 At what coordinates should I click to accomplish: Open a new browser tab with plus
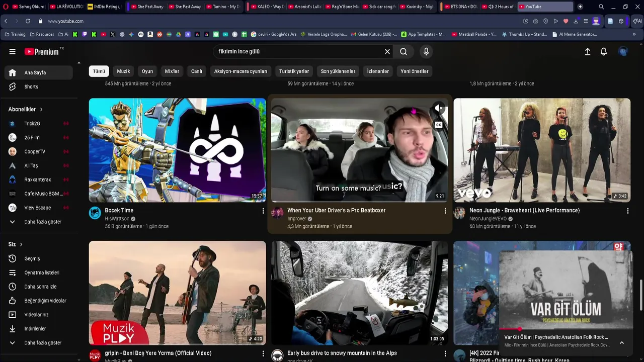coord(580,7)
